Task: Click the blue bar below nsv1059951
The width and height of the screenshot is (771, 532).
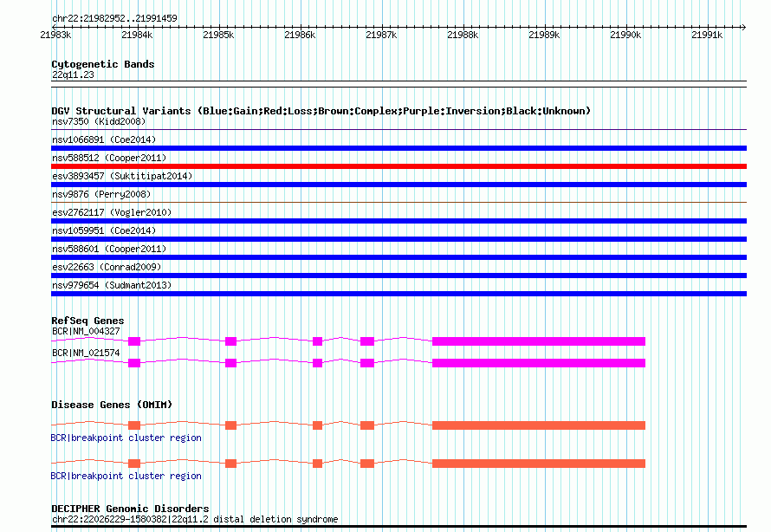Action: point(398,239)
